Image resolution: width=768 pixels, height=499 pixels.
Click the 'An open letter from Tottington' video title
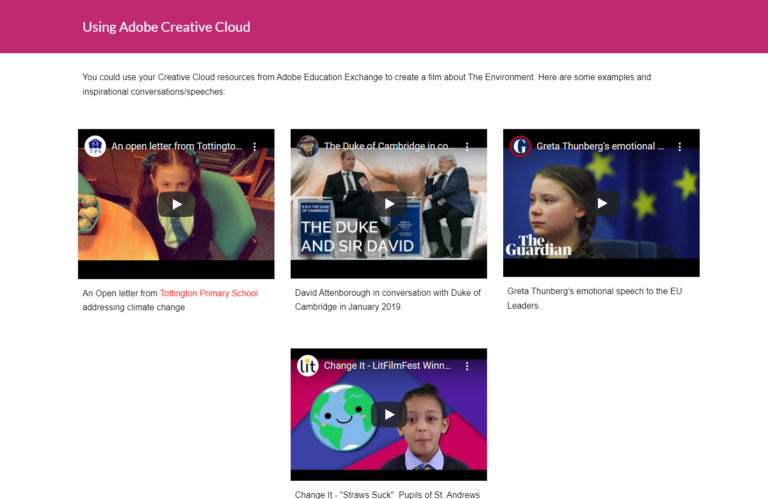[176, 146]
